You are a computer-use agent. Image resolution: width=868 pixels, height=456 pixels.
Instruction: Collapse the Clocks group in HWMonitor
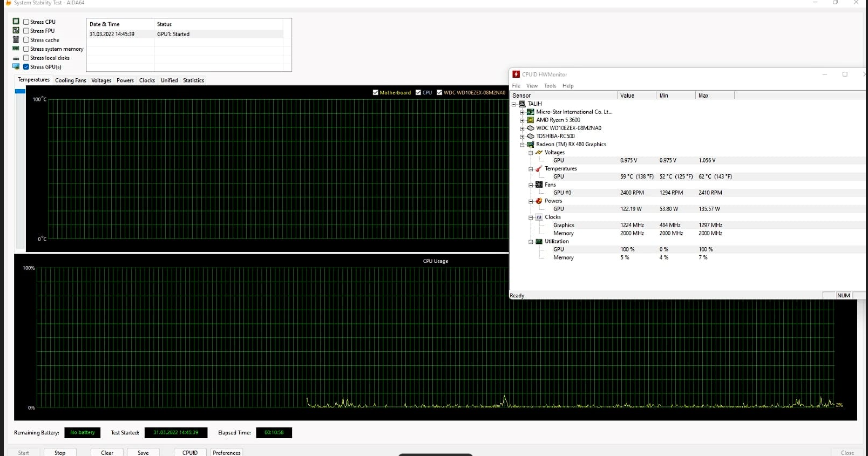[531, 217]
